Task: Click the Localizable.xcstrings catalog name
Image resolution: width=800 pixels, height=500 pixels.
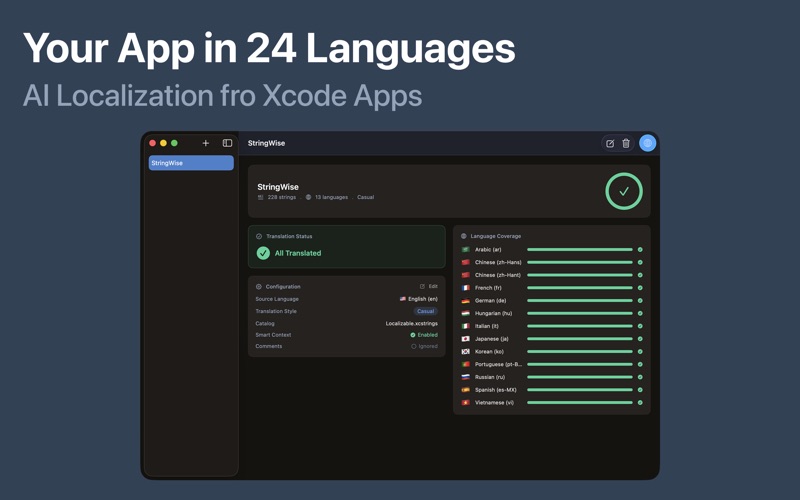Action: pos(412,323)
